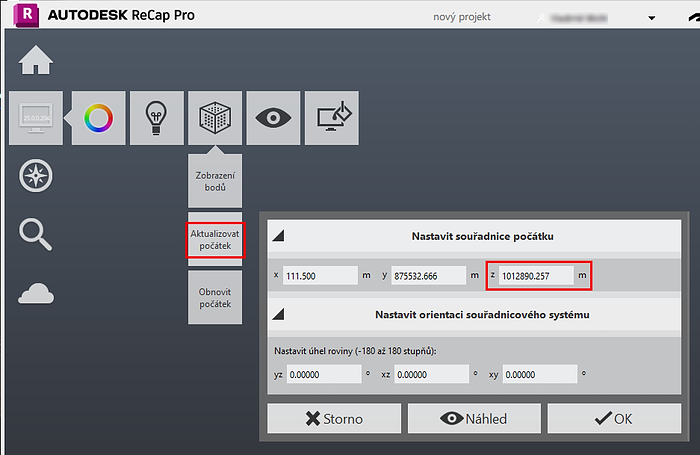Click the z coordinate input field
The height and width of the screenshot is (455, 700).
pyautogui.click(x=530, y=275)
